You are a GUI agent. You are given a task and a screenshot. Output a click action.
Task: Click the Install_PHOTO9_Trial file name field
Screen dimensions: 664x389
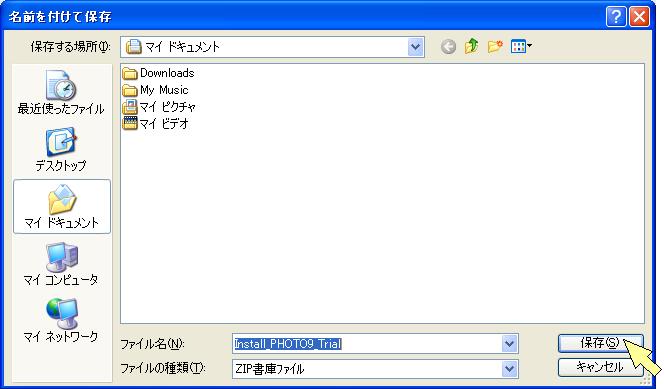pos(368,344)
